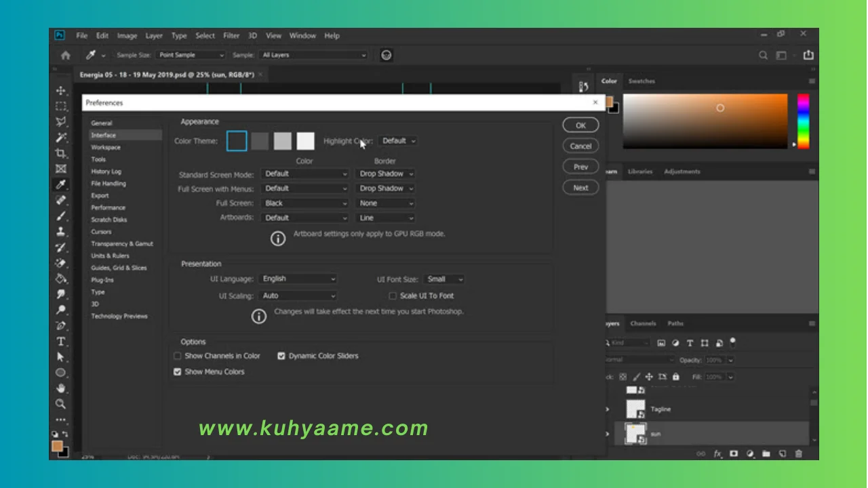
Task: Click the OK button in Preferences
Action: click(580, 125)
